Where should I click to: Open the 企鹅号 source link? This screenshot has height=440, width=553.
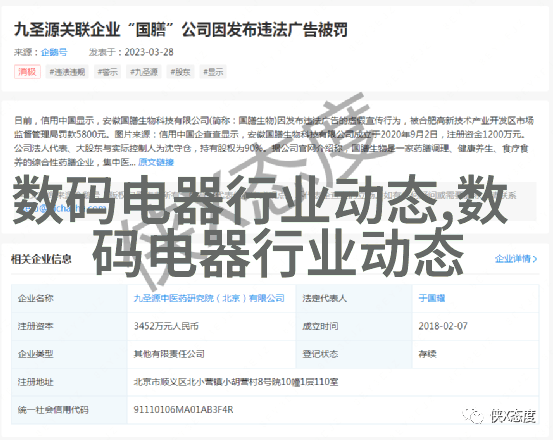point(54,52)
